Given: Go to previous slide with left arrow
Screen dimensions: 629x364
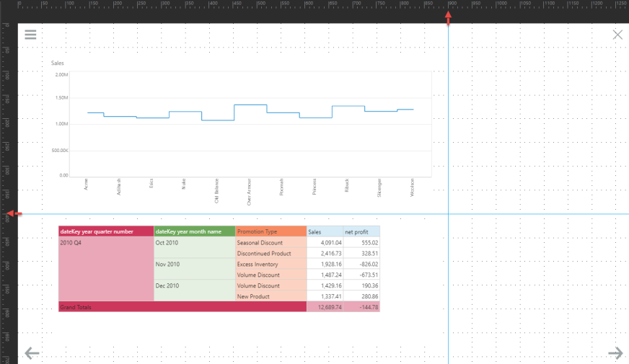Looking at the screenshot, I should click(x=31, y=352).
